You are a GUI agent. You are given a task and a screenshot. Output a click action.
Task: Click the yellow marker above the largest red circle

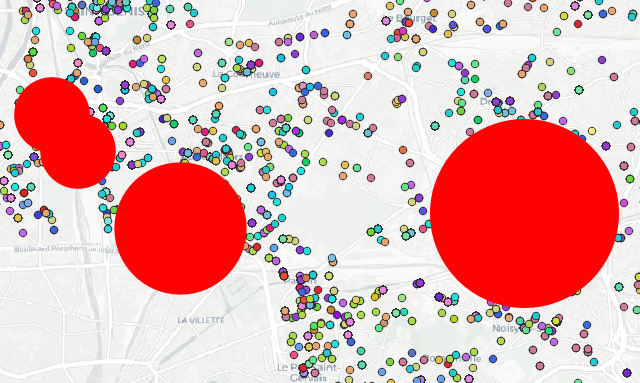click(592, 131)
